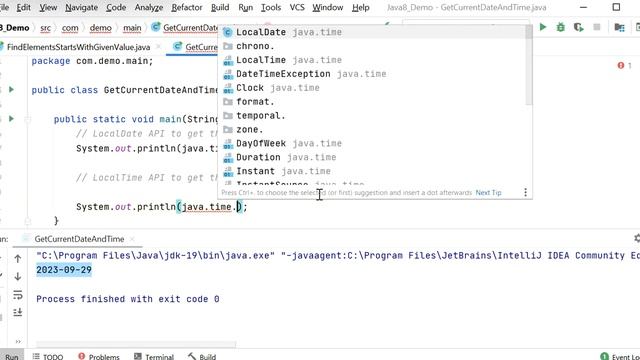
Task: Open the Build tool window
Action: pos(202,356)
